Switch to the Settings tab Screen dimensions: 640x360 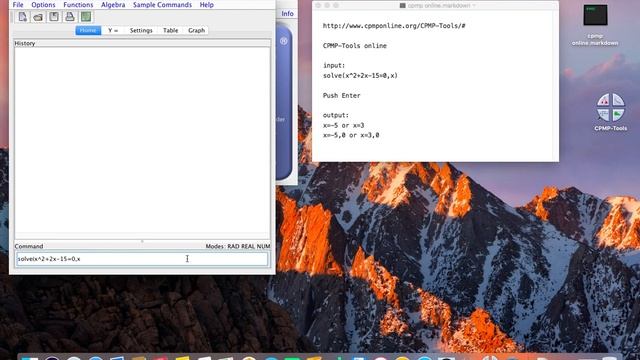141,31
